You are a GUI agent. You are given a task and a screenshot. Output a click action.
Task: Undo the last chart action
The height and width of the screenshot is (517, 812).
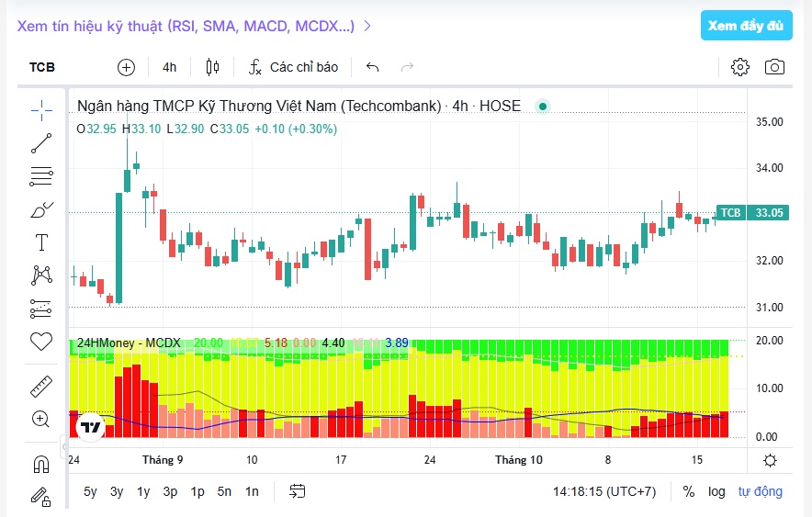point(372,67)
